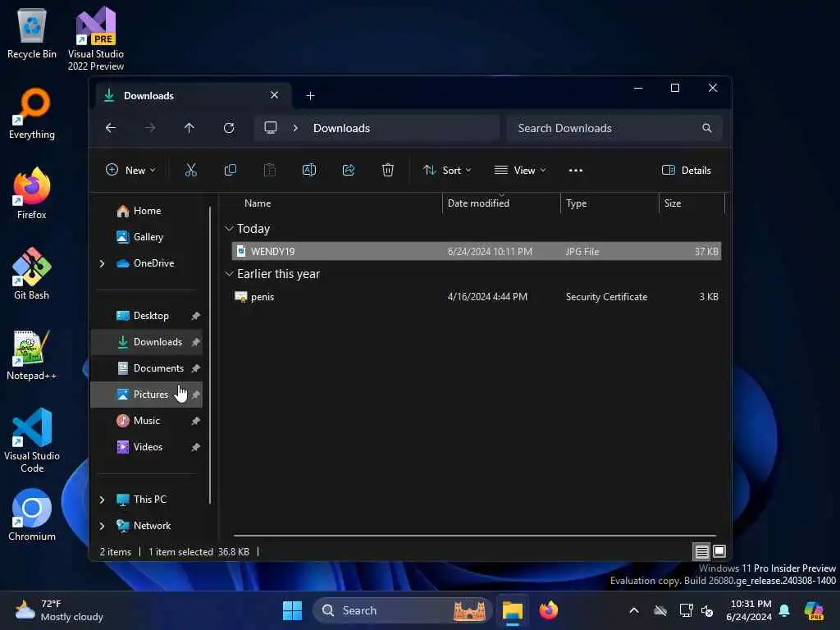Click the PC monitor icon in address bar
This screenshot has height=630, width=840.
pos(271,128)
